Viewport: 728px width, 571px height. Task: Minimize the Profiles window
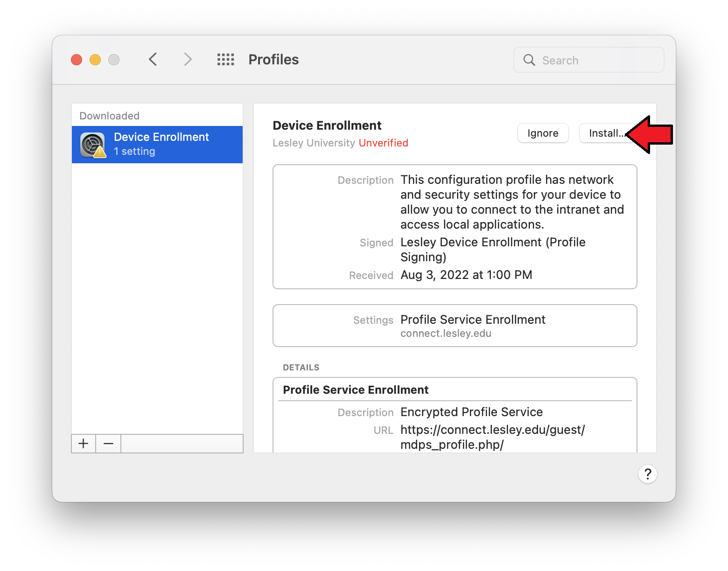[x=95, y=60]
